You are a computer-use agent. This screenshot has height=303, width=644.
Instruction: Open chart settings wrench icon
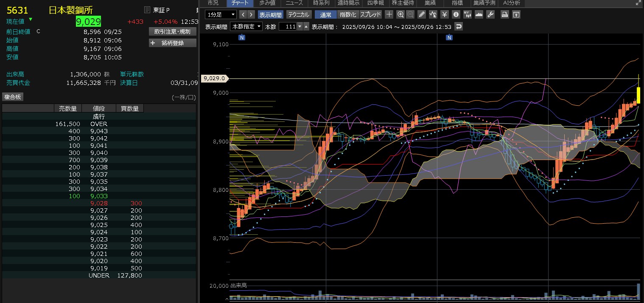[490, 14]
